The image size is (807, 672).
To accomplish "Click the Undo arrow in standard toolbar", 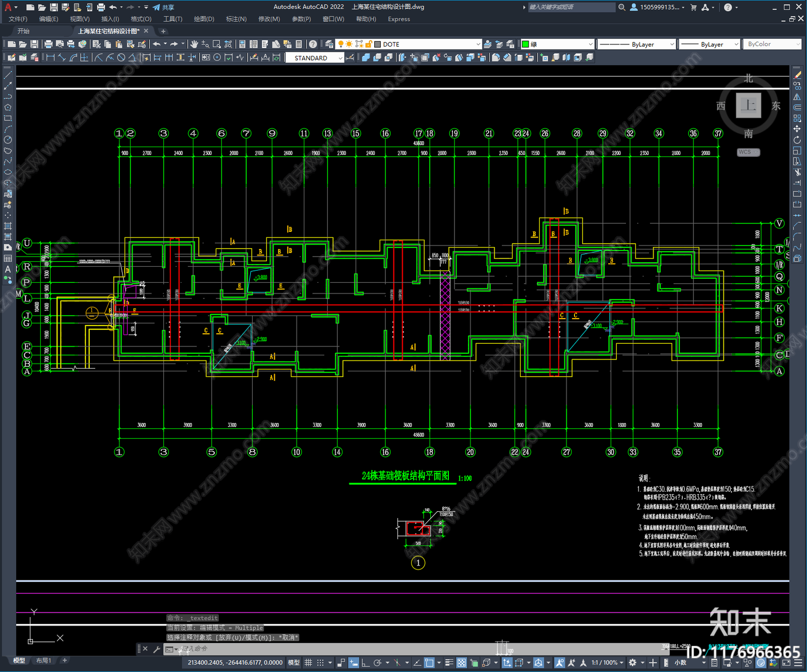I will (156, 44).
